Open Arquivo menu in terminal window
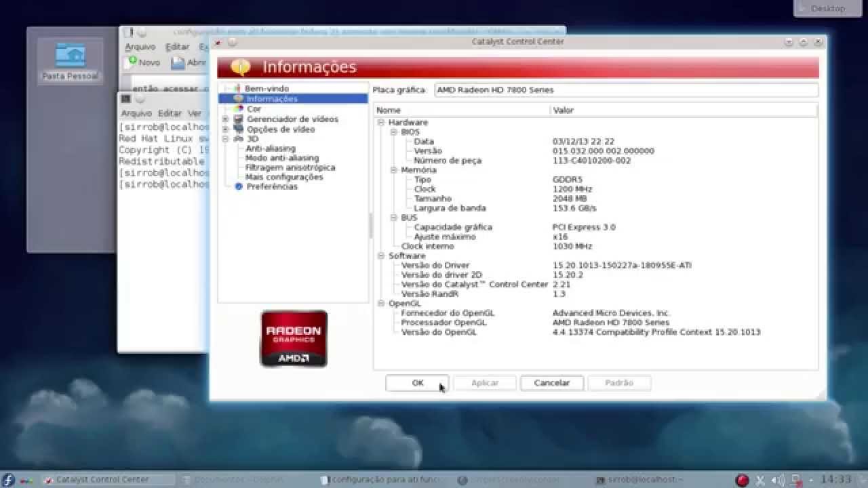 point(136,113)
